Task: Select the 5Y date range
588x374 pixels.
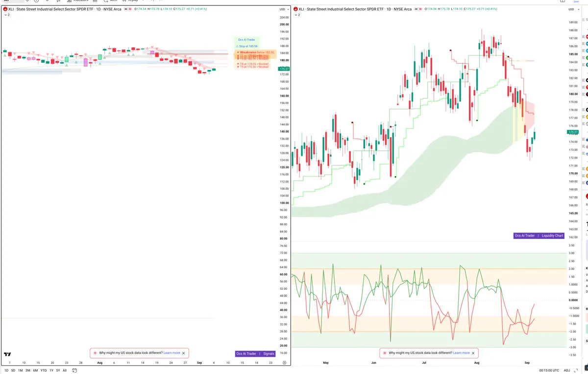Action: tap(58, 371)
